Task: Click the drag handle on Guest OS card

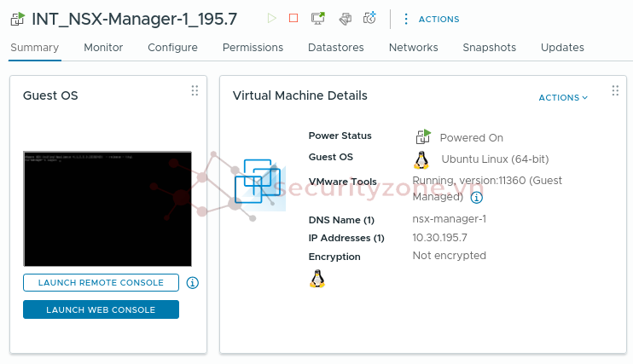Action: click(x=195, y=90)
